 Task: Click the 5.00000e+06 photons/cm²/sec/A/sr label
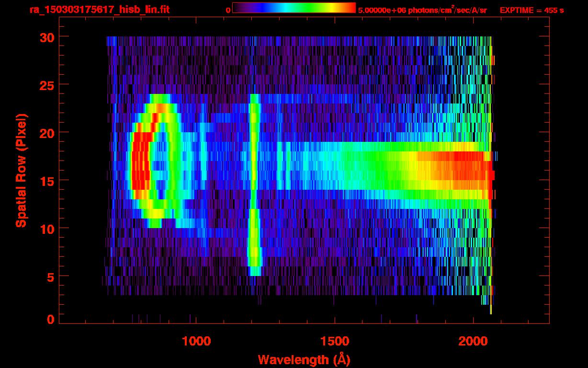tap(423, 10)
